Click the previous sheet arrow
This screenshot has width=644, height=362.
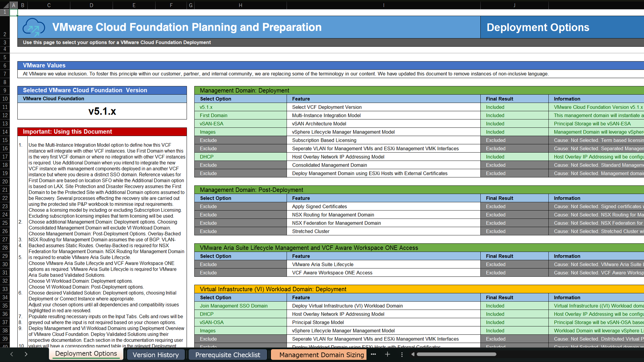(x=12, y=354)
